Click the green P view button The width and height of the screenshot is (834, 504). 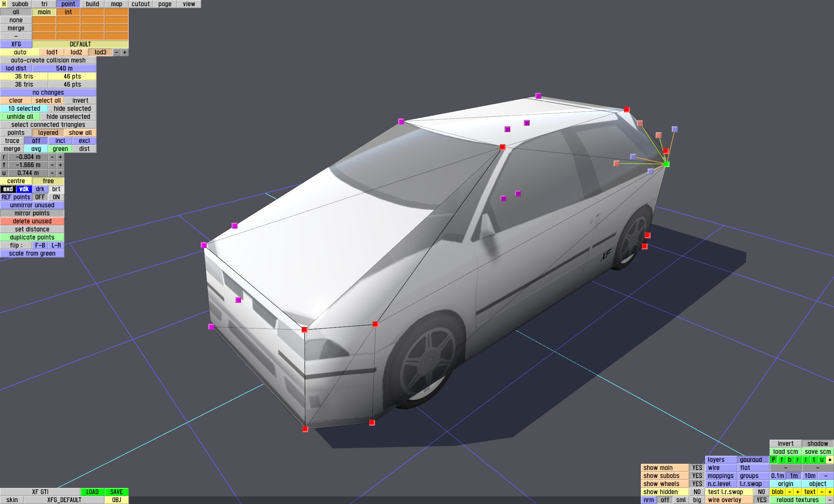point(774,460)
